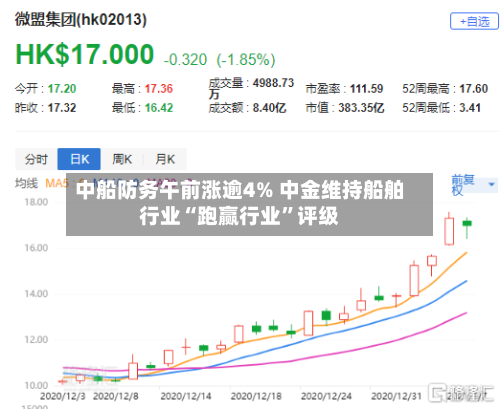Image resolution: width=500 pixels, height=409 pixels.
Task: Click the -0.320 price change value
Action: tap(185, 60)
